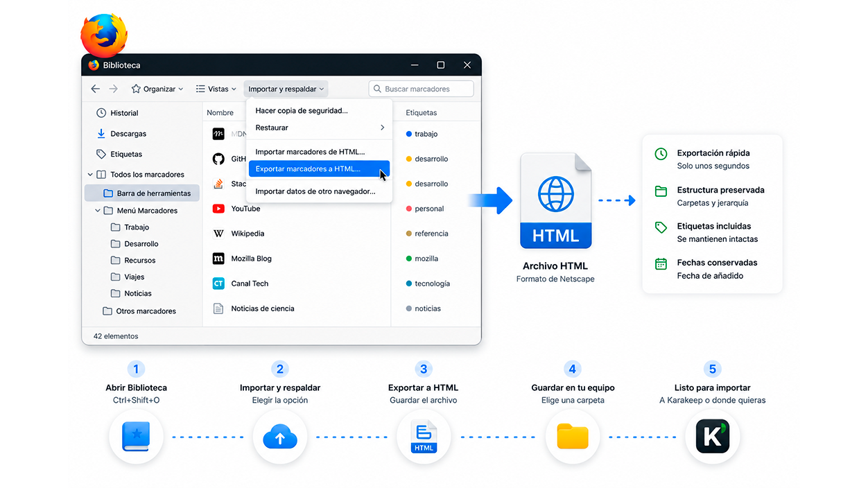The height and width of the screenshot is (488, 868).
Task: Click the back arrow in Biblioteca toolbar
Action: (x=96, y=89)
